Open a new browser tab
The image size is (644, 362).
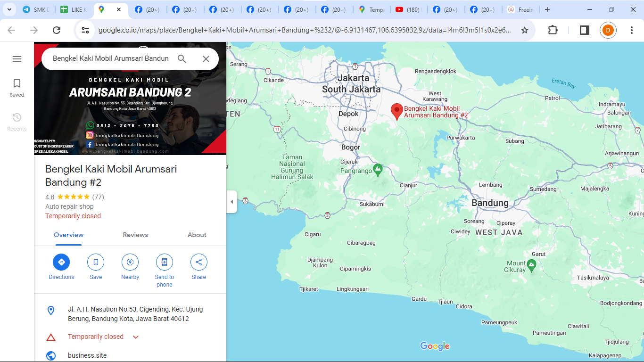(547, 9)
